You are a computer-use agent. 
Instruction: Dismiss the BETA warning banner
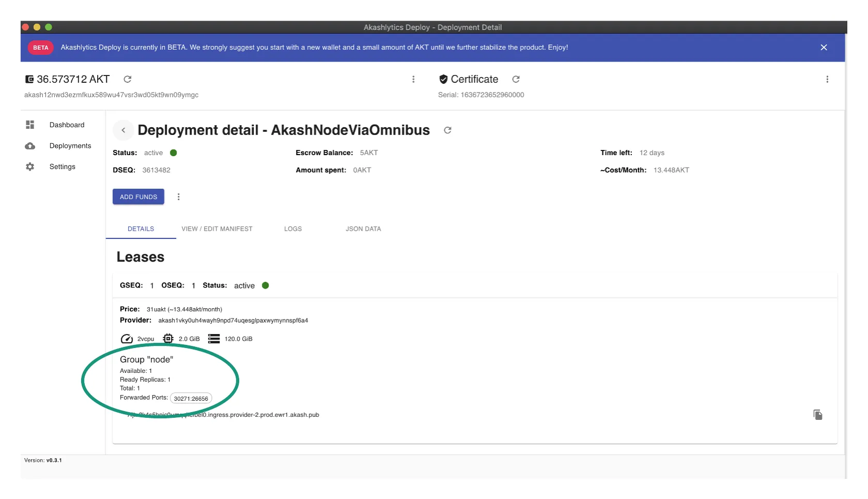click(824, 48)
